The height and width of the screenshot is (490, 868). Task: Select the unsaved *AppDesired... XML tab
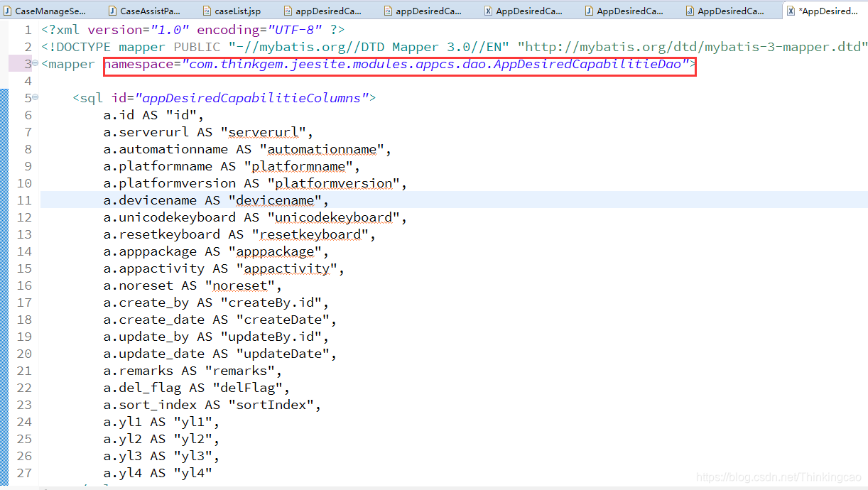click(822, 11)
